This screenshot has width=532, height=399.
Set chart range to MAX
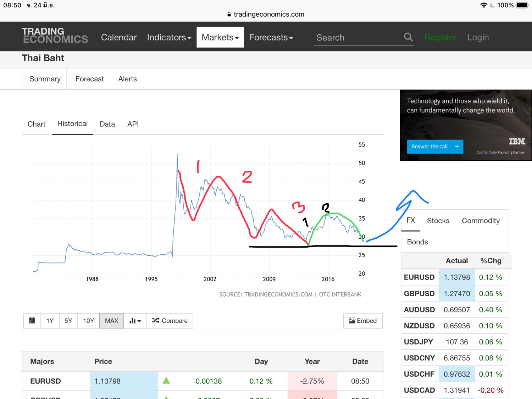point(112,321)
